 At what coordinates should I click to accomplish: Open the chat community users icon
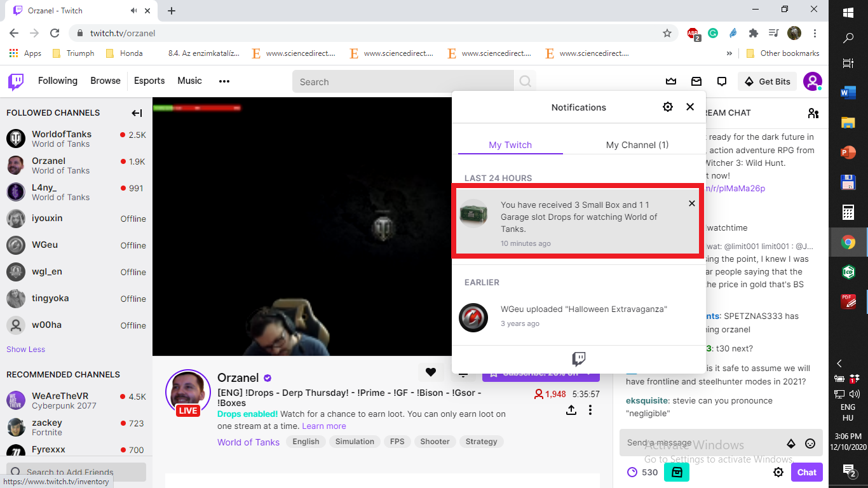click(813, 113)
